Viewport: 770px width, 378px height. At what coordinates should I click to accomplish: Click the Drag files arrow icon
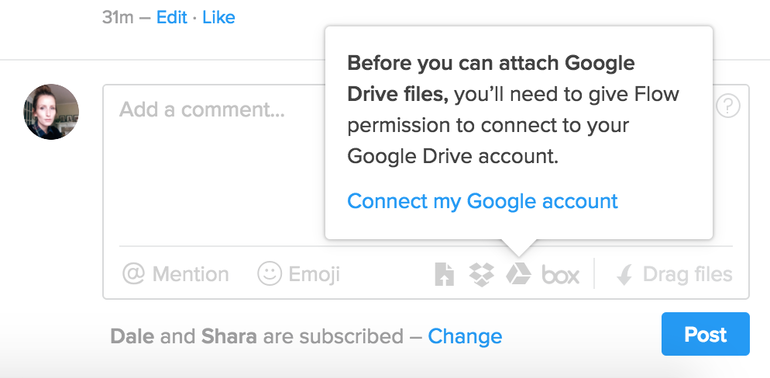(x=624, y=274)
